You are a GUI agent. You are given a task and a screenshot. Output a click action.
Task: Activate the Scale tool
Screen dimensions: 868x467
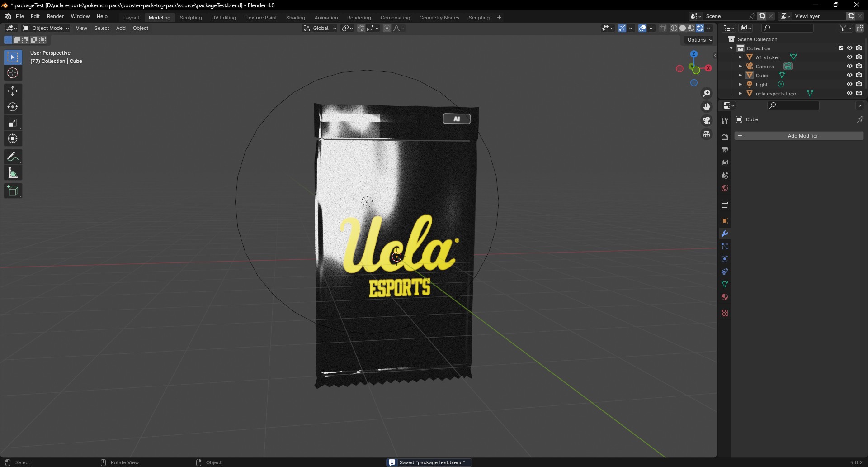[x=13, y=123]
